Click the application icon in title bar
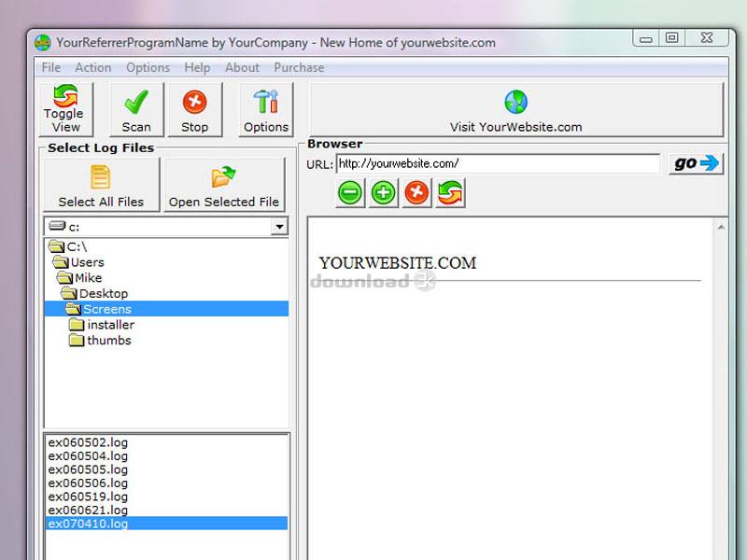The height and width of the screenshot is (560, 747). pyautogui.click(x=43, y=42)
